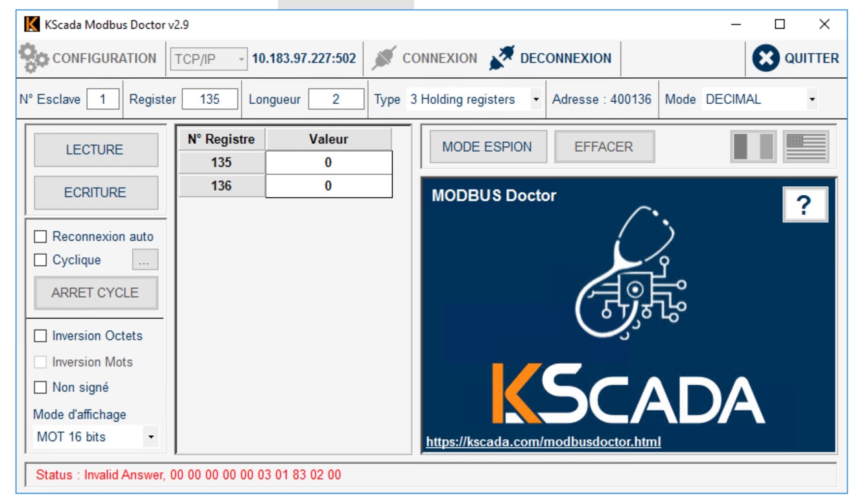Click the CONNEXION plug icon
868x502 pixels.
[384, 58]
